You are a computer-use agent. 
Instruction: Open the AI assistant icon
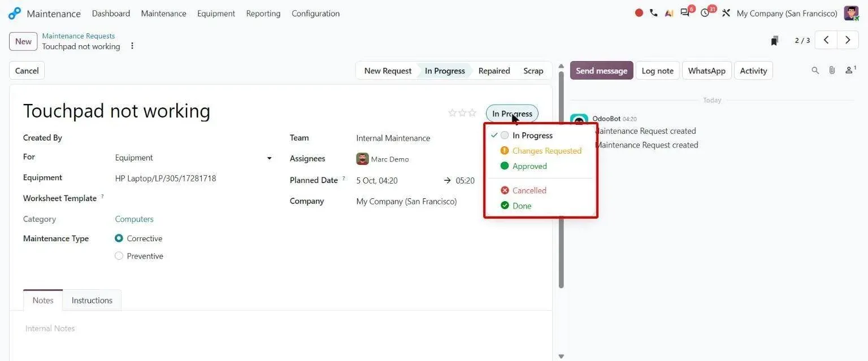click(669, 13)
